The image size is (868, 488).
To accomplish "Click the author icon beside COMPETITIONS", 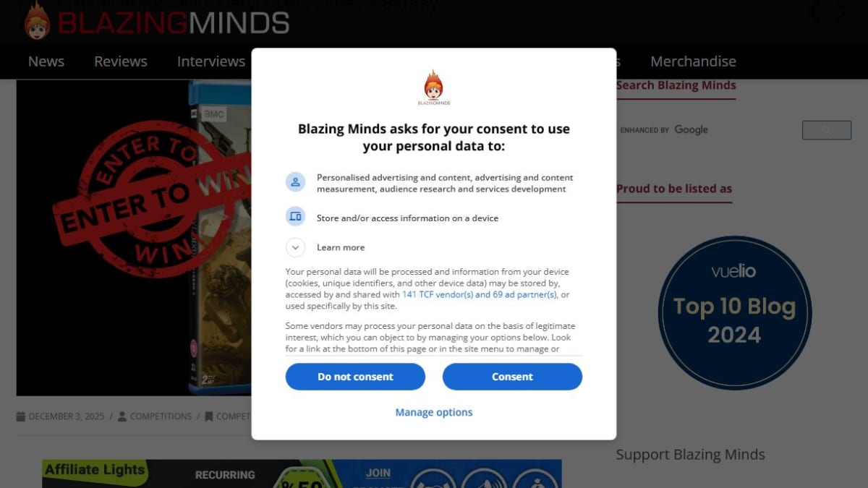I will [x=122, y=416].
